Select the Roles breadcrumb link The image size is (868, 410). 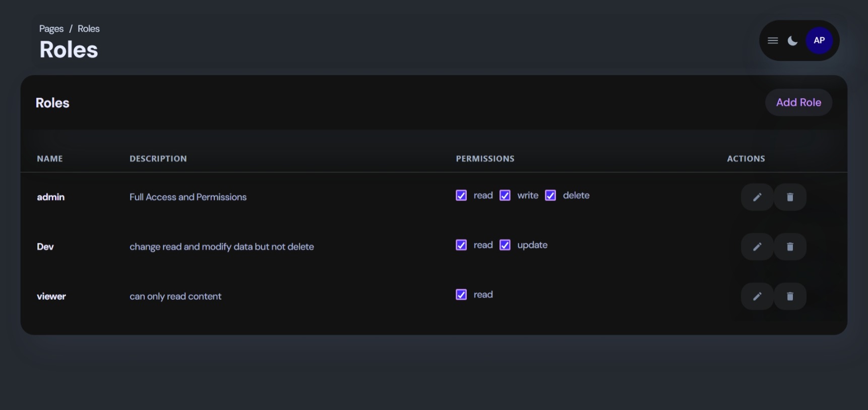coord(89,29)
